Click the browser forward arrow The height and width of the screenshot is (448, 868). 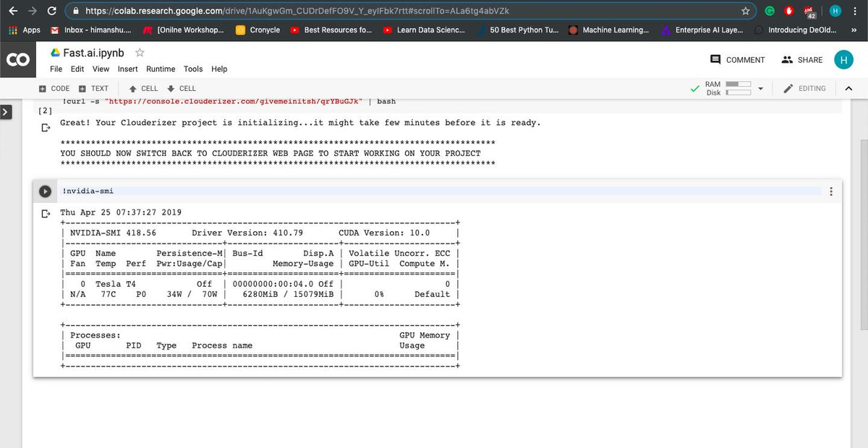31,12
